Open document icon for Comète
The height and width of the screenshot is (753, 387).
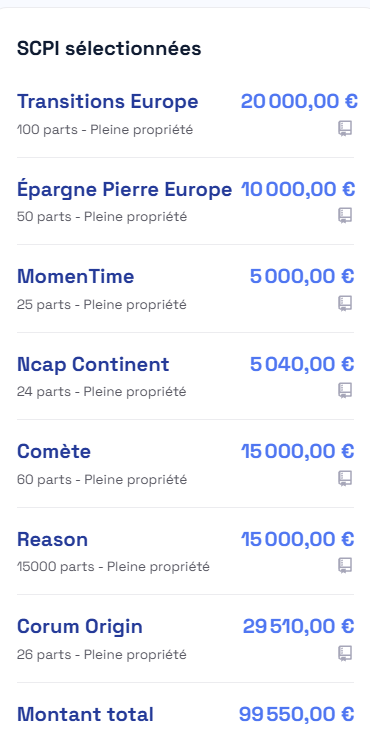345,478
